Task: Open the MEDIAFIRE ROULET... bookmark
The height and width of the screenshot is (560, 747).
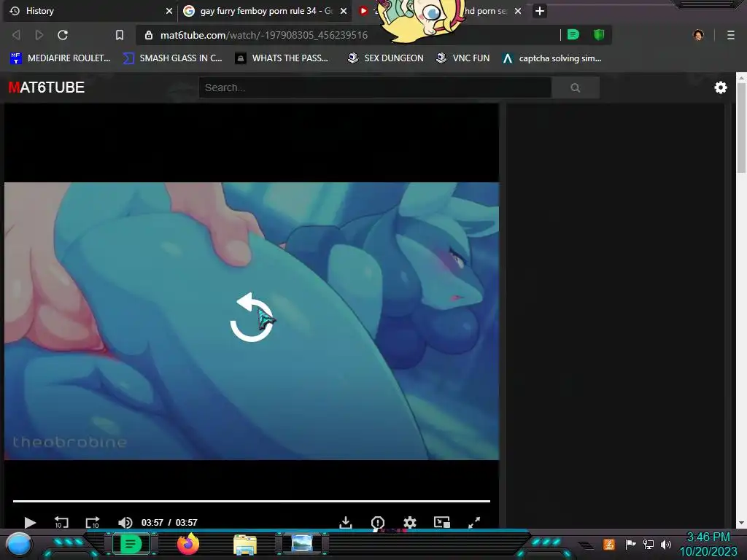Action: [x=60, y=58]
